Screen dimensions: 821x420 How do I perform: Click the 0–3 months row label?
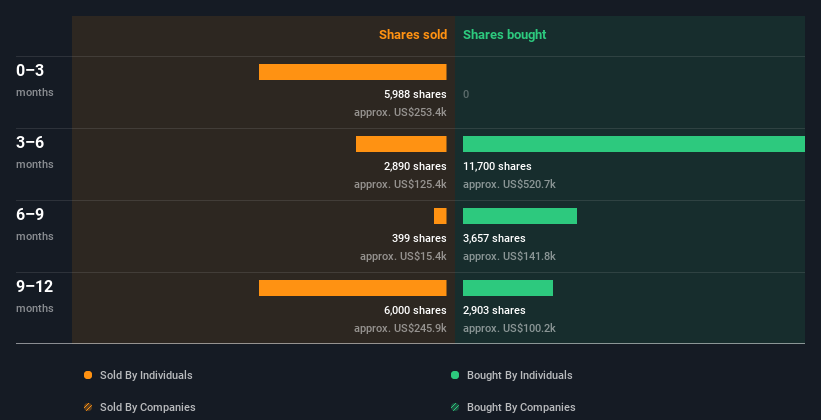35,80
